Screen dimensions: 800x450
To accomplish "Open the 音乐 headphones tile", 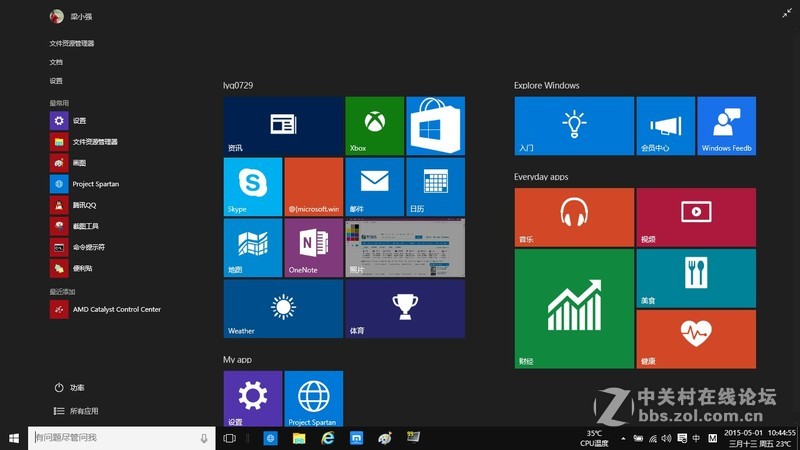I will click(574, 217).
